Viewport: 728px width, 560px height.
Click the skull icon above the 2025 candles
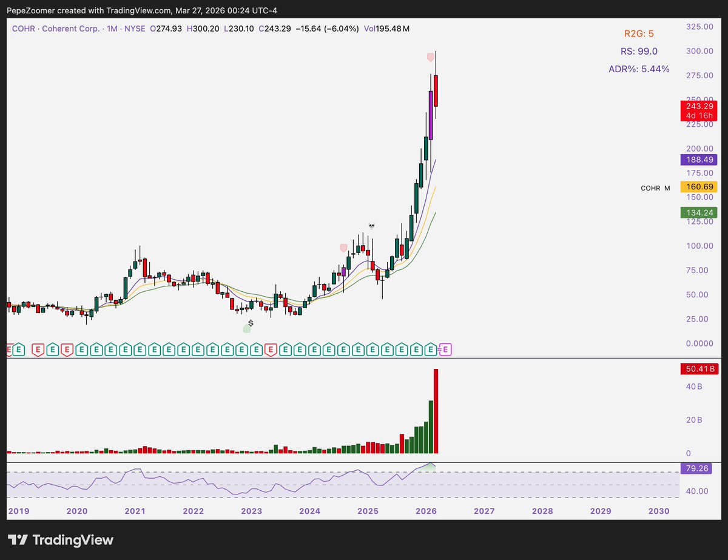(x=372, y=226)
